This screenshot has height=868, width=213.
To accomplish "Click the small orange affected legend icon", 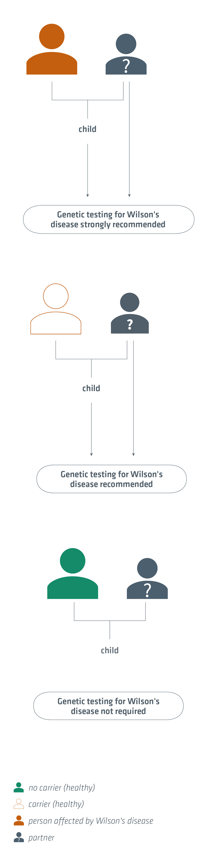I will point(19,820).
